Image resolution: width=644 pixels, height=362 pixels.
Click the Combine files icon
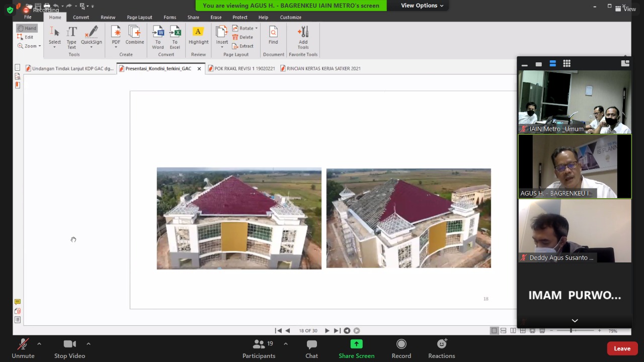[x=134, y=35]
